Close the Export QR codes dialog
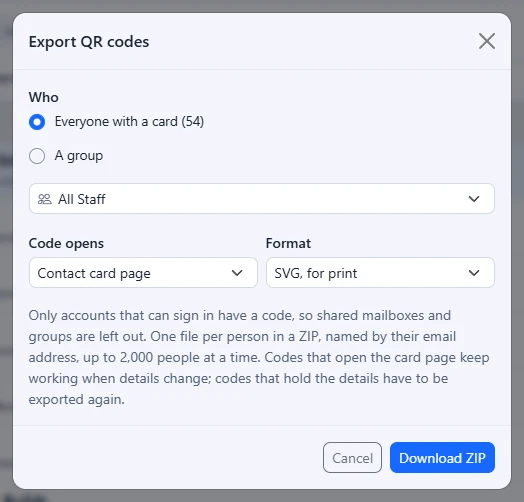This screenshot has height=502, width=524. (487, 41)
